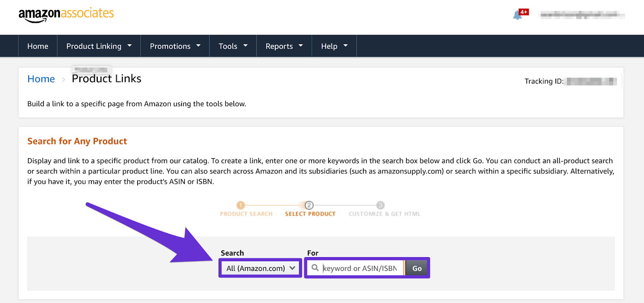The width and height of the screenshot is (644, 303).
Task: Select step 1 Product Search indicator
Action: 246,209
